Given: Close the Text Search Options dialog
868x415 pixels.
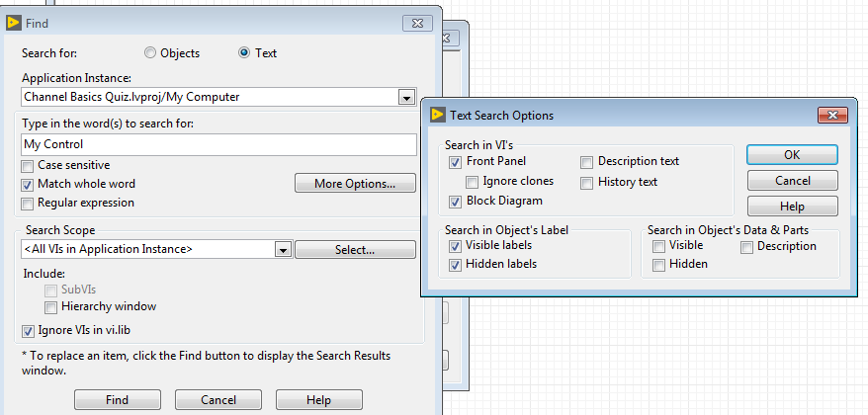Looking at the screenshot, I should pyautogui.click(x=829, y=115).
